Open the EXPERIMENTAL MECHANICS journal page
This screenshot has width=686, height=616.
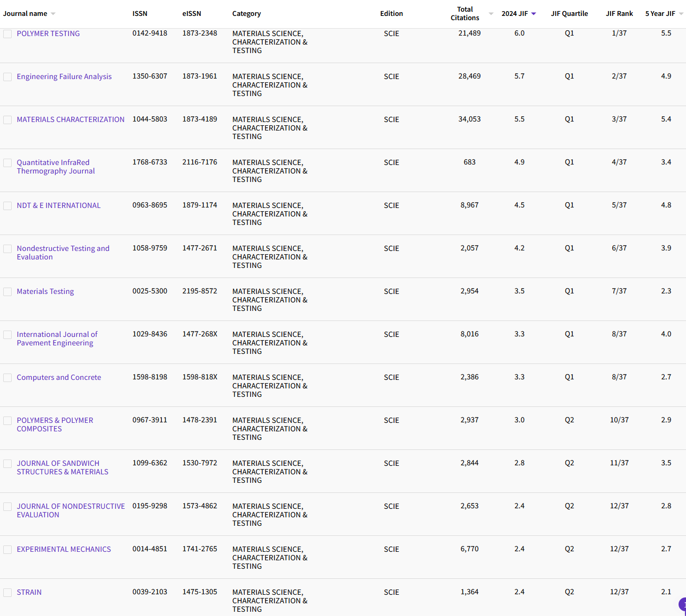pyautogui.click(x=64, y=549)
